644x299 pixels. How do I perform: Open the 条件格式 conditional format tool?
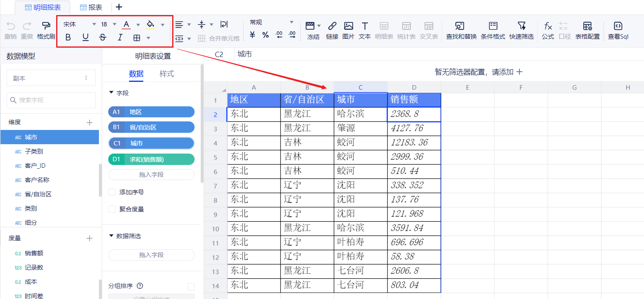point(493,30)
